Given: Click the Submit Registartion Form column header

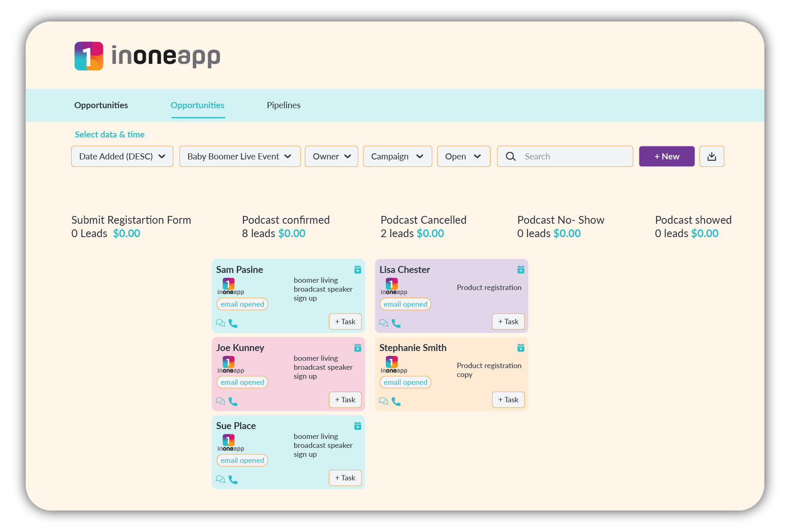Looking at the screenshot, I should click(131, 220).
